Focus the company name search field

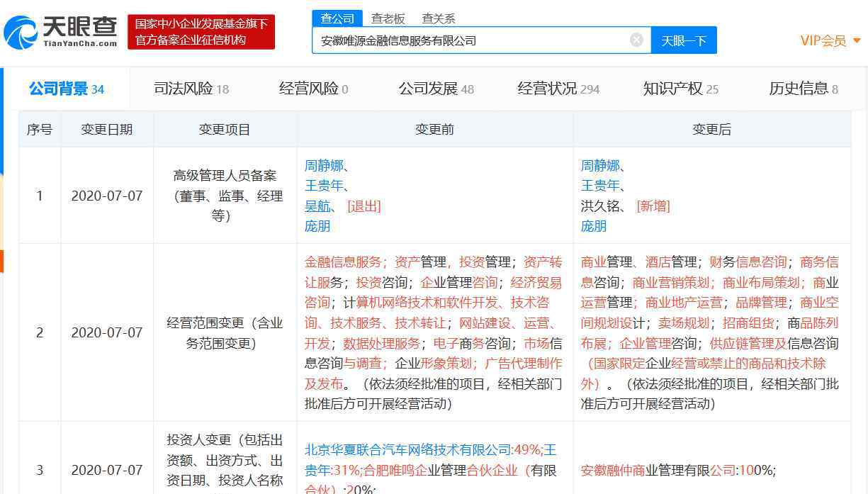[x=482, y=40]
